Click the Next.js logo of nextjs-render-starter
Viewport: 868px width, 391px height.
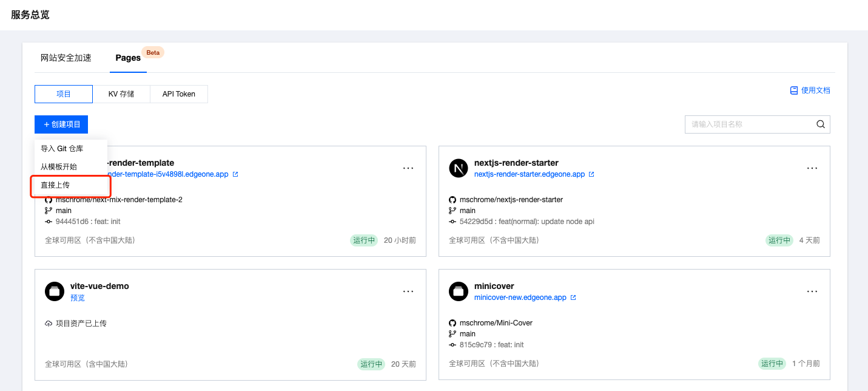pos(459,168)
